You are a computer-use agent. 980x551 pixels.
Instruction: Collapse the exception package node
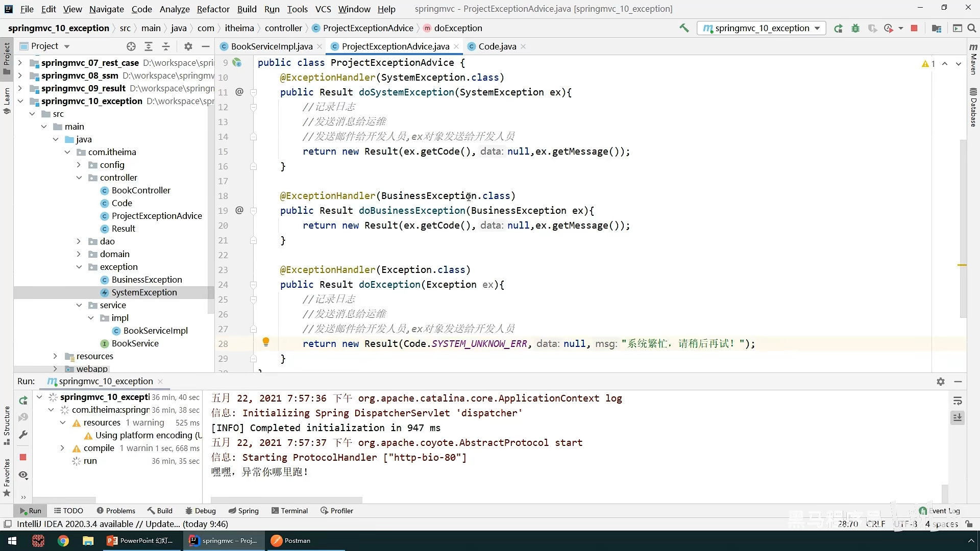(79, 267)
